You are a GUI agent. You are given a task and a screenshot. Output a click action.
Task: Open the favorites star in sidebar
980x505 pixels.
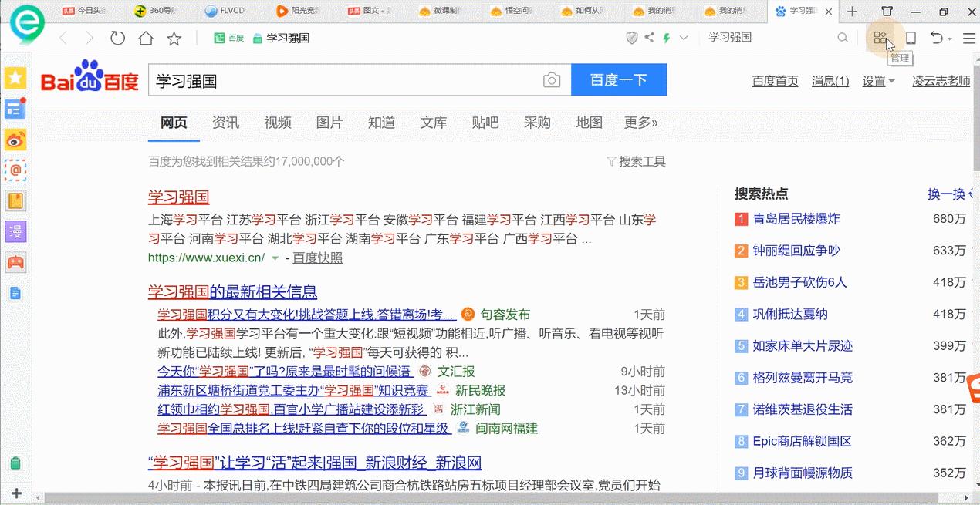point(15,77)
